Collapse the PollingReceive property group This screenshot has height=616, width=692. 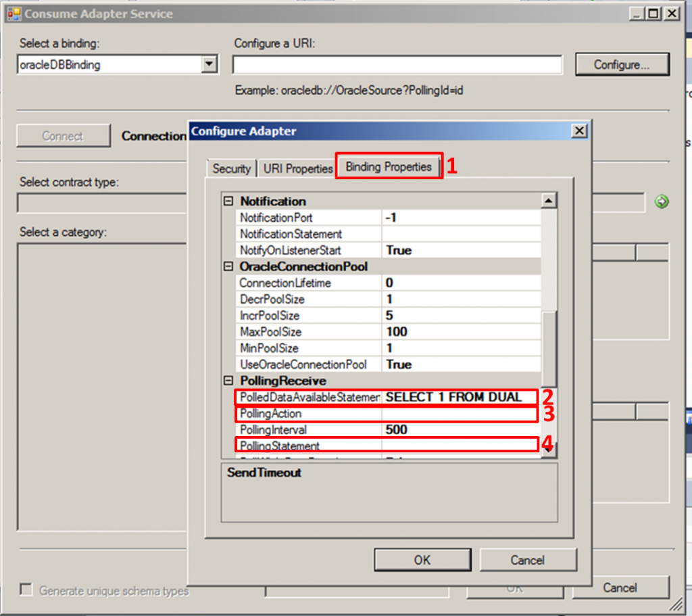click(228, 381)
